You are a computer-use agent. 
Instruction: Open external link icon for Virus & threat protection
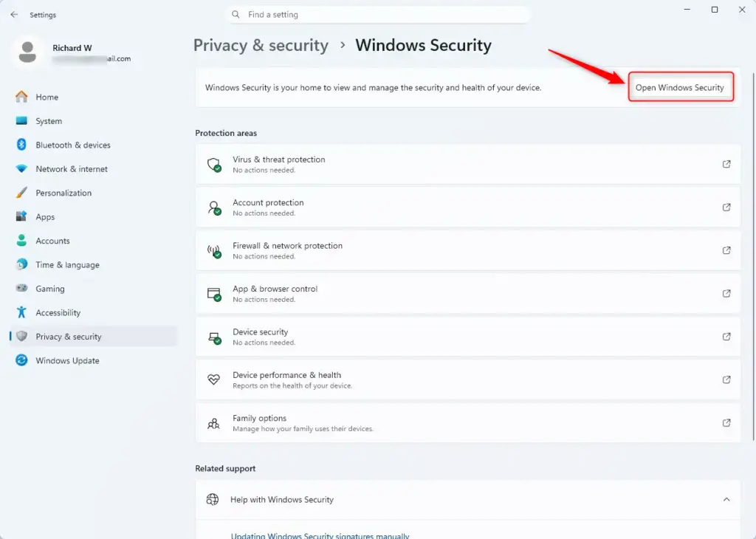[726, 164]
